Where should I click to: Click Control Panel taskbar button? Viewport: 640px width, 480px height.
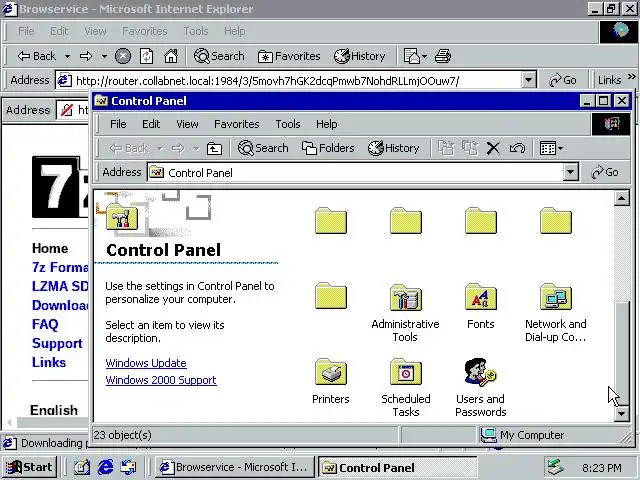397,467
